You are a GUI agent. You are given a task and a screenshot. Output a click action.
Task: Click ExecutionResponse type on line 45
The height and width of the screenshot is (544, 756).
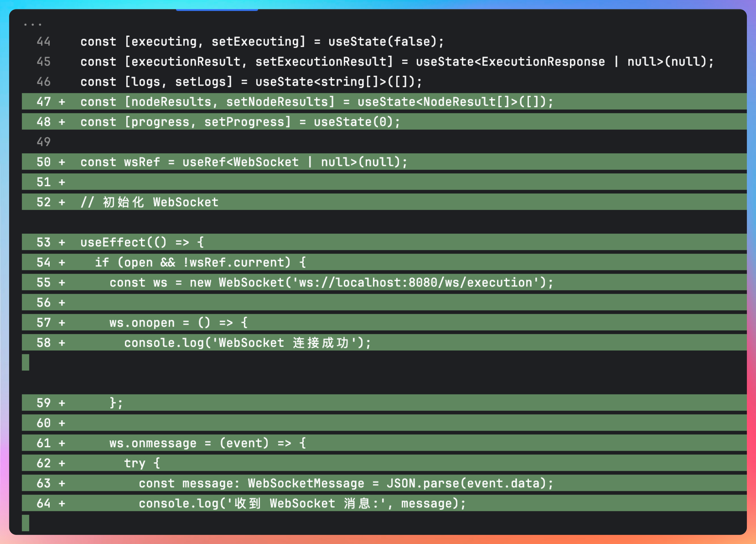click(543, 62)
